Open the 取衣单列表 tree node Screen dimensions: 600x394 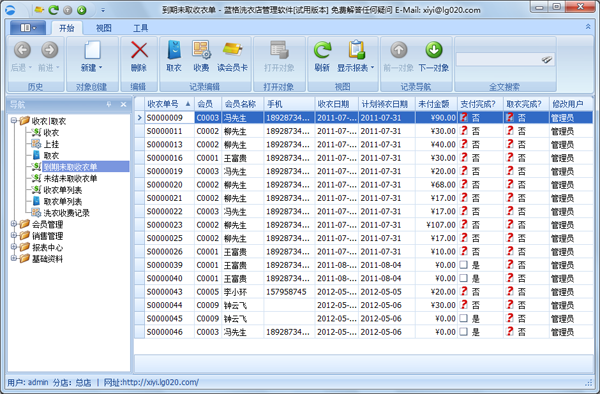[x=62, y=202]
